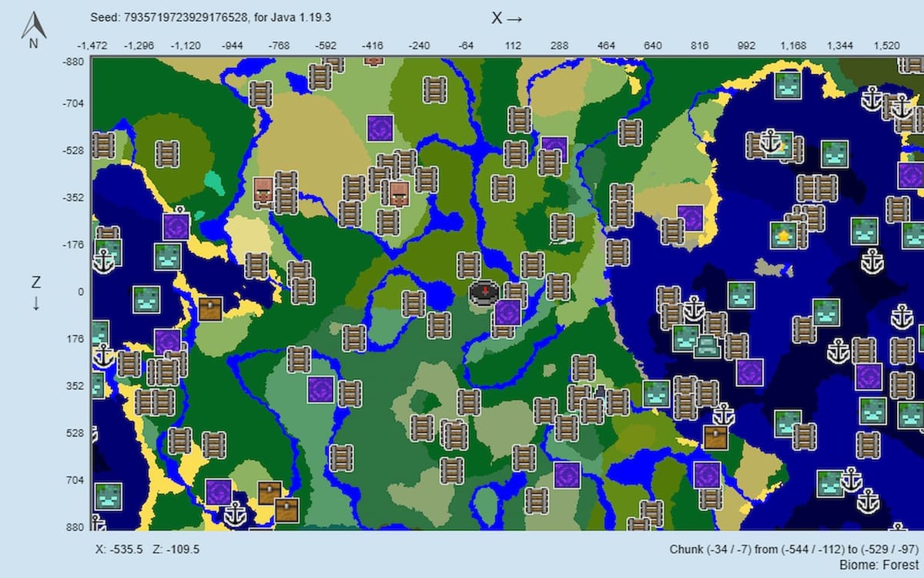Click the -1,472 coordinate label on the ruler
The width and height of the screenshot is (924, 578).
pyautogui.click(x=93, y=45)
